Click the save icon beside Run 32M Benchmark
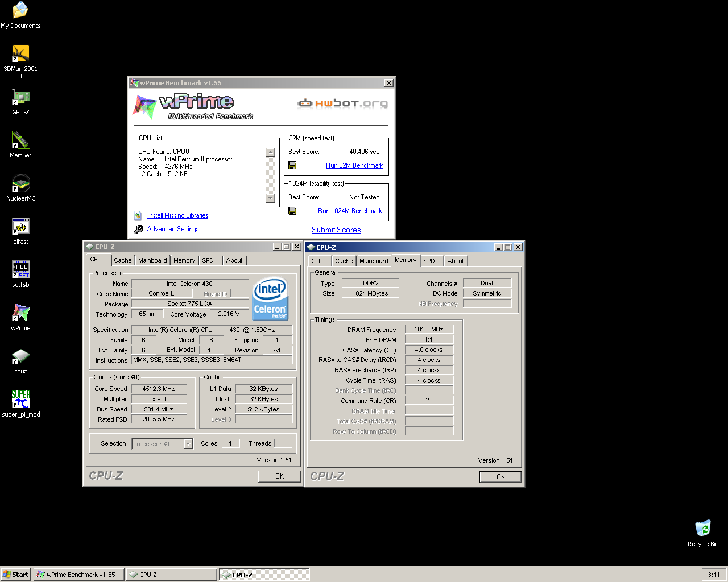The image size is (728, 582). point(292,165)
